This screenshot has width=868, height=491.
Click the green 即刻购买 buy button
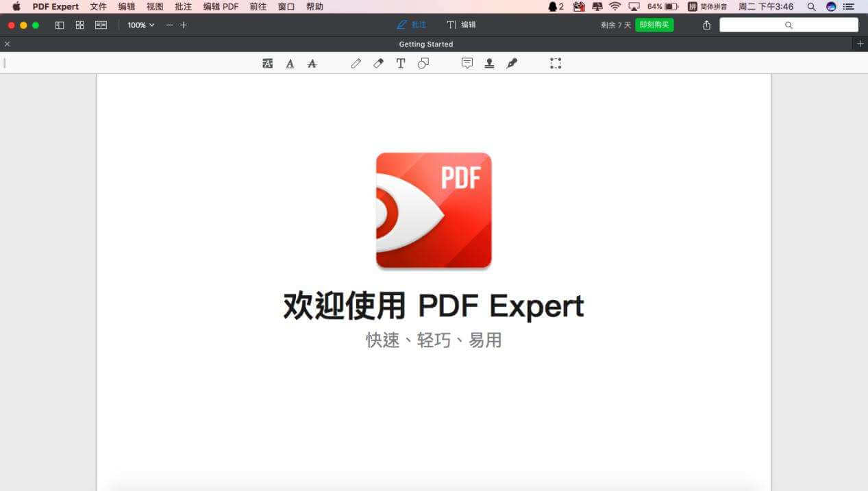654,25
